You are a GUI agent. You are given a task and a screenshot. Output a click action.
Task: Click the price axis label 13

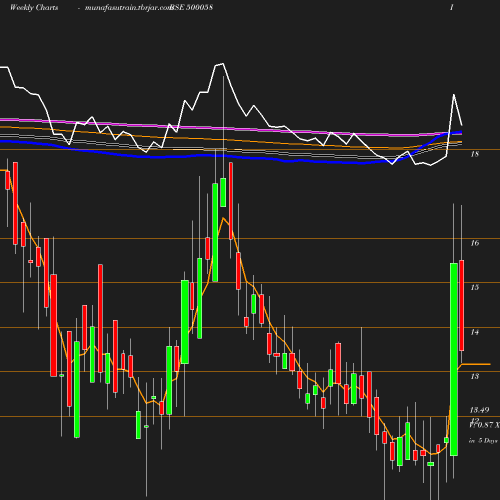475,376
